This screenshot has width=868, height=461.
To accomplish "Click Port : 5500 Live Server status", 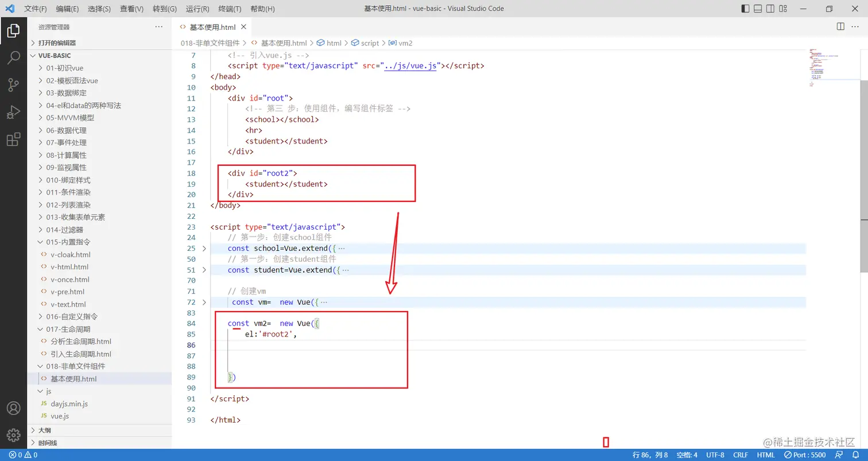I will tap(805, 455).
